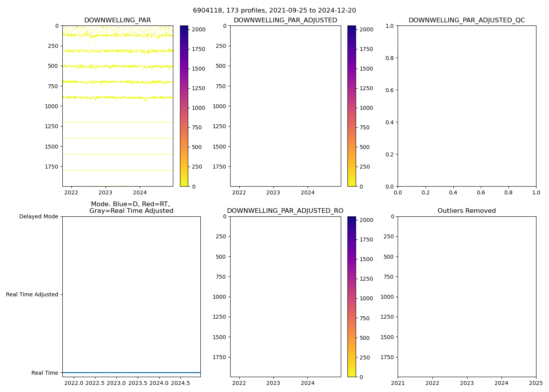Click the 2024.5 tick label under Mode plot

pos(180,383)
